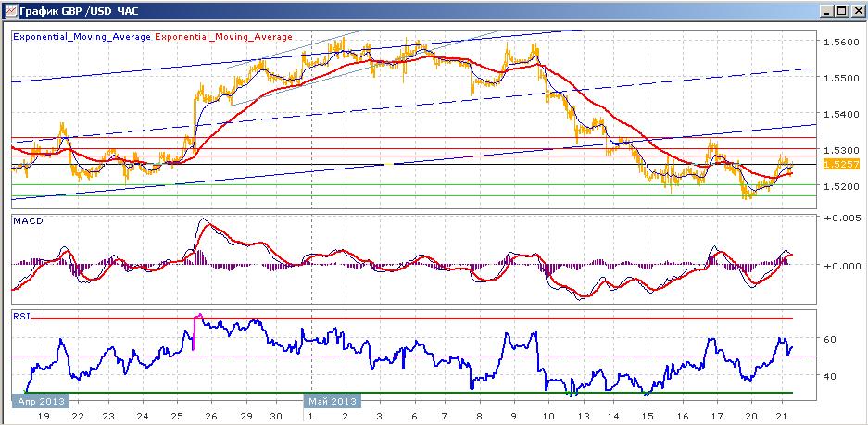The height and width of the screenshot is (425, 868).
Task: Close the GBP/USD chart window
Action: pos(856,10)
